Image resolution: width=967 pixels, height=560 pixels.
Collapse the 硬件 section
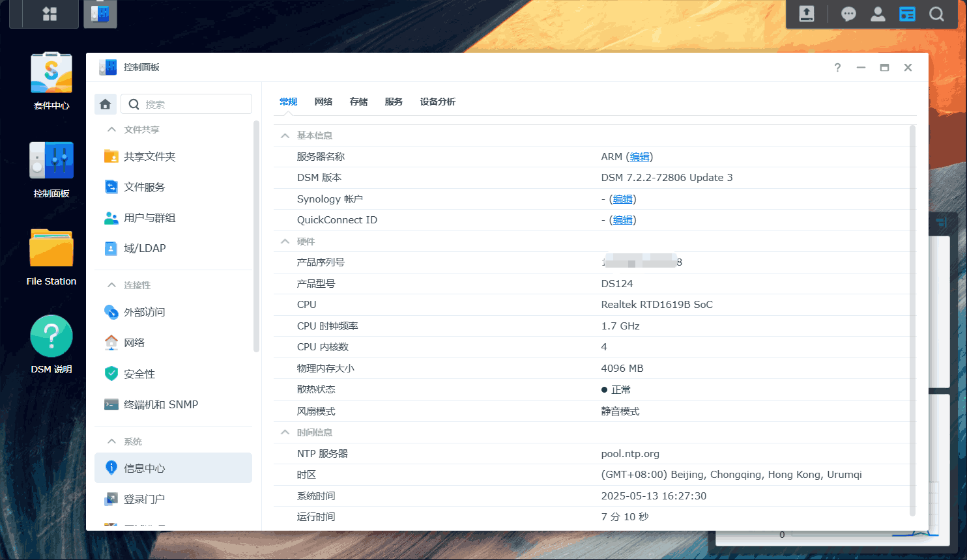click(285, 242)
